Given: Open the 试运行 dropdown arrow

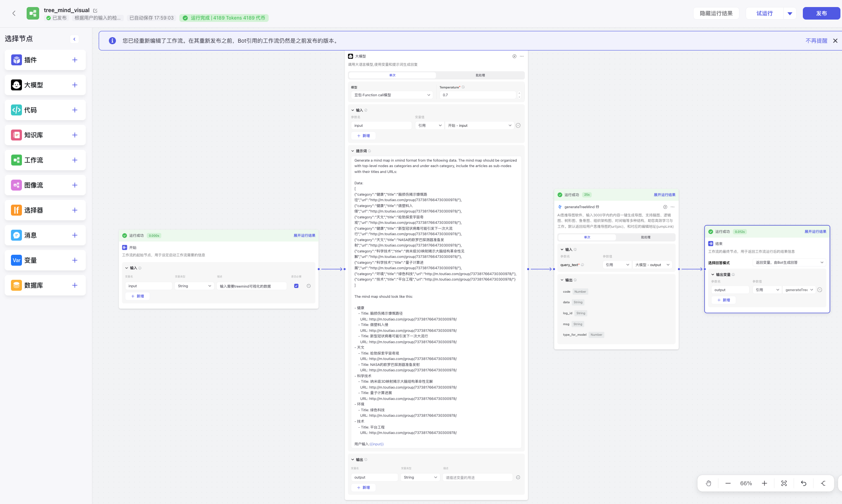Looking at the screenshot, I should click(x=790, y=13).
